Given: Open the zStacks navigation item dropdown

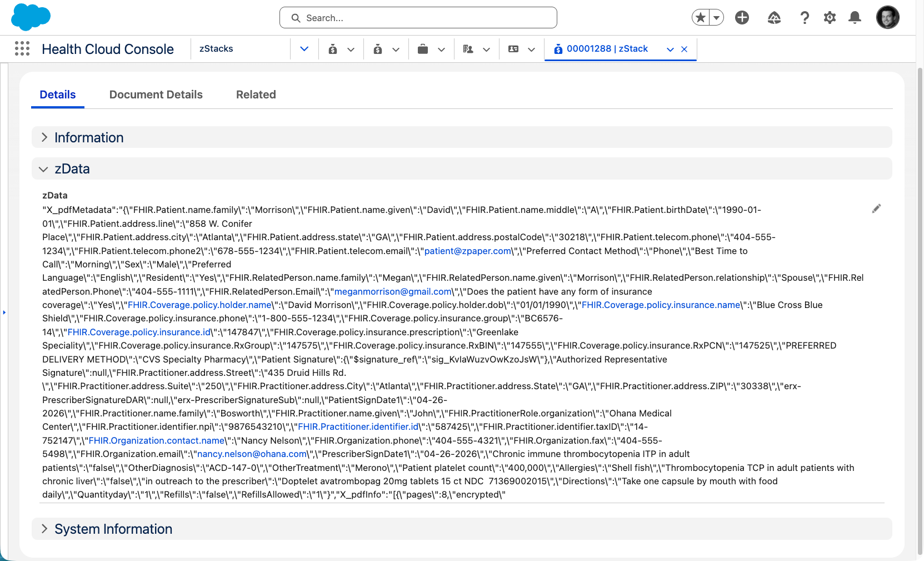Looking at the screenshot, I should 304,49.
